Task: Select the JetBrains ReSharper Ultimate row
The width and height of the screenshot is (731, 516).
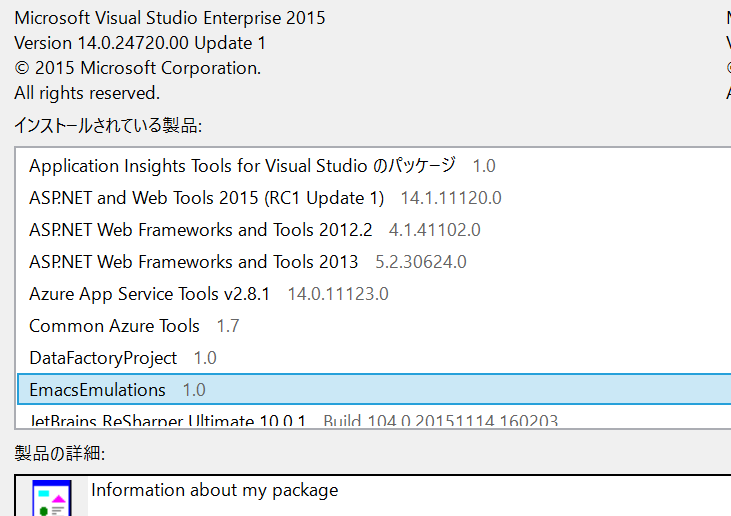Action: 374,420
